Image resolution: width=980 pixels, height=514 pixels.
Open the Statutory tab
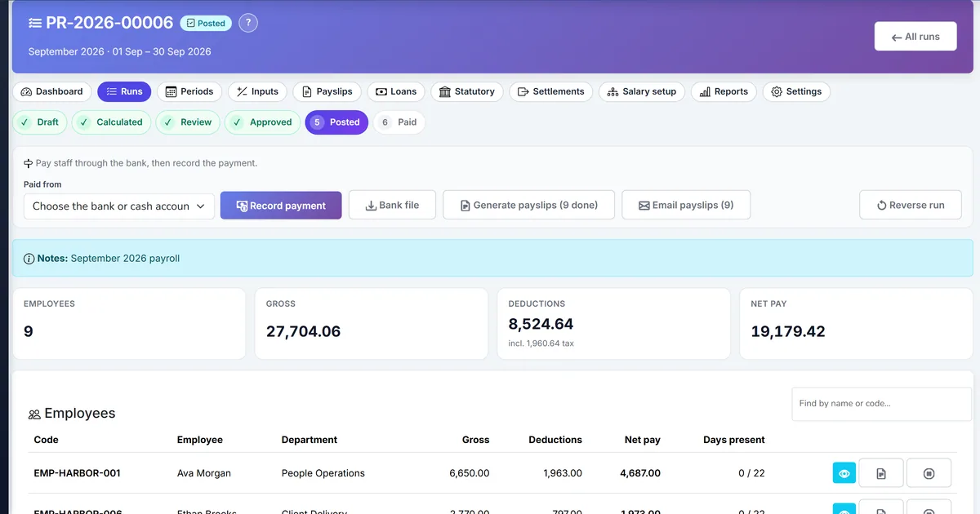point(467,91)
